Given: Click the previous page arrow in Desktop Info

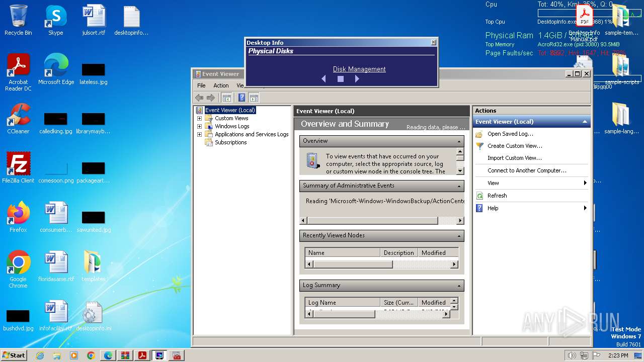Looking at the screenshot, I should 324,79.
